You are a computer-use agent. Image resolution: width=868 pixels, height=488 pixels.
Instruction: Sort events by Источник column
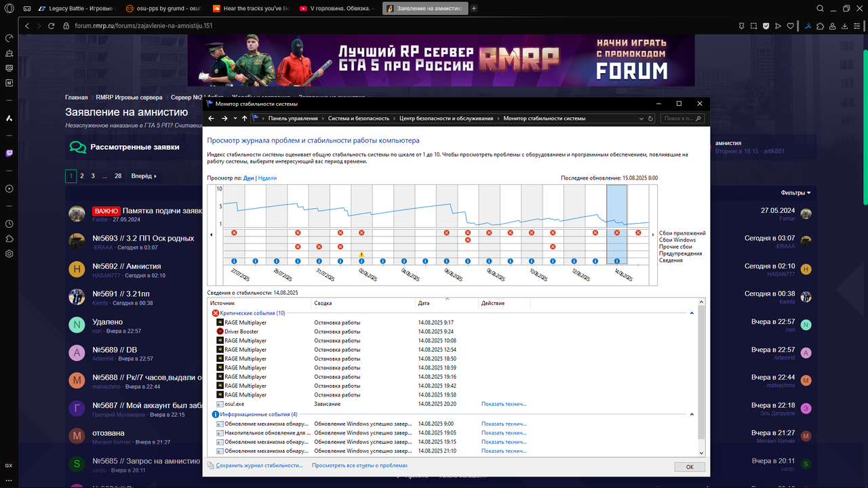pos(259,303)
